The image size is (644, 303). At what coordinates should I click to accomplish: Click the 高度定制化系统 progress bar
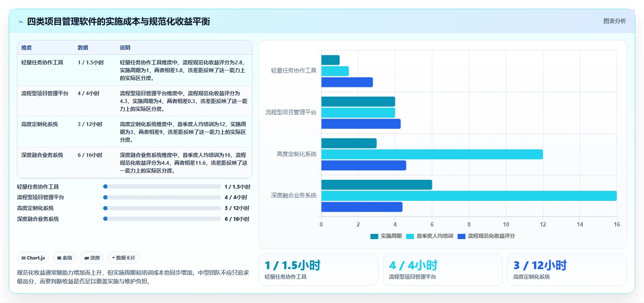[162, 208]
